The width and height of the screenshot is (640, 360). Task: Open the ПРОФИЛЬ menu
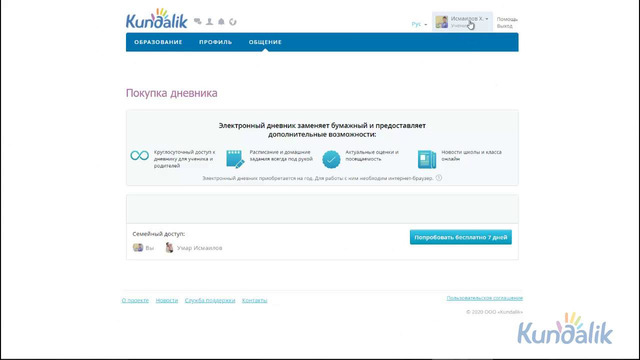point(216,42)
